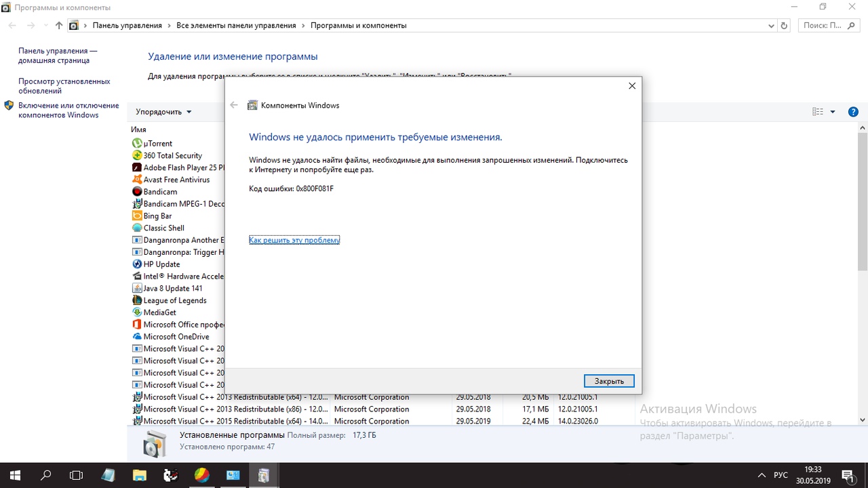Click the search magnifier icon
The width and height of the screenshot is (868, 488).
point(852,26)
